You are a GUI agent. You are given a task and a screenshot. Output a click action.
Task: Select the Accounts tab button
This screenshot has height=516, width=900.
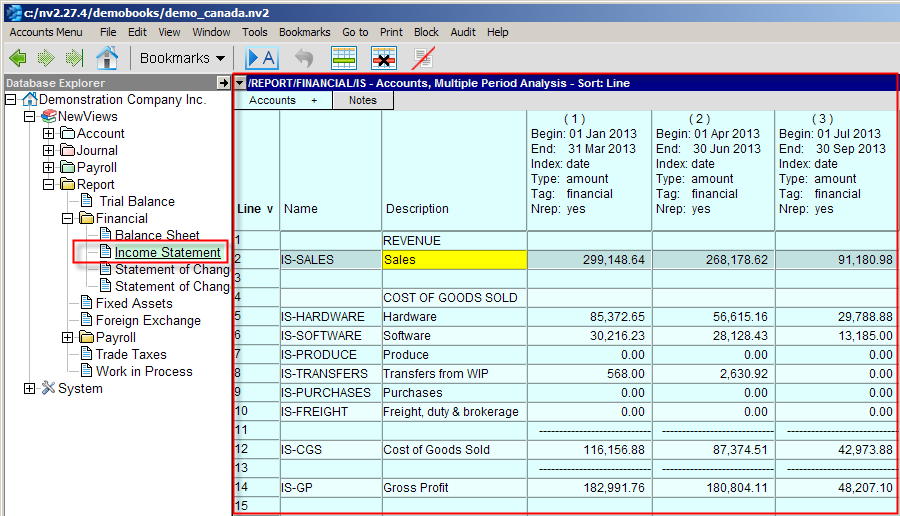273,100
